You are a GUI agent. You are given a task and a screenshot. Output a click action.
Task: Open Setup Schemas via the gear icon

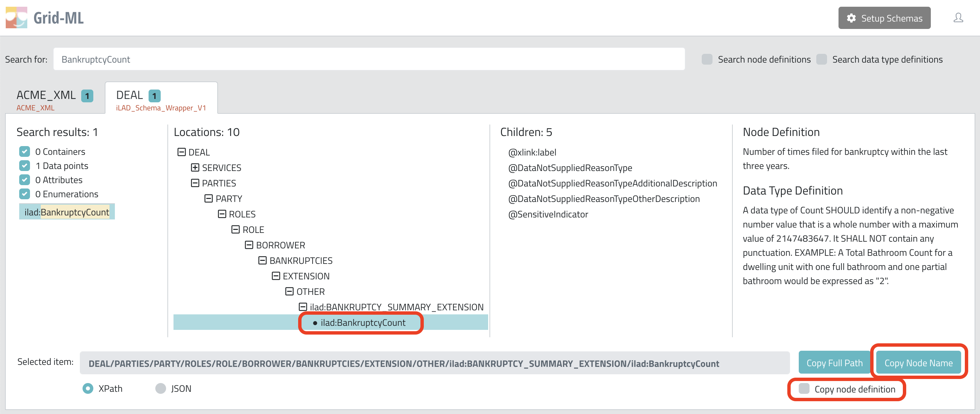pos(851,18)
